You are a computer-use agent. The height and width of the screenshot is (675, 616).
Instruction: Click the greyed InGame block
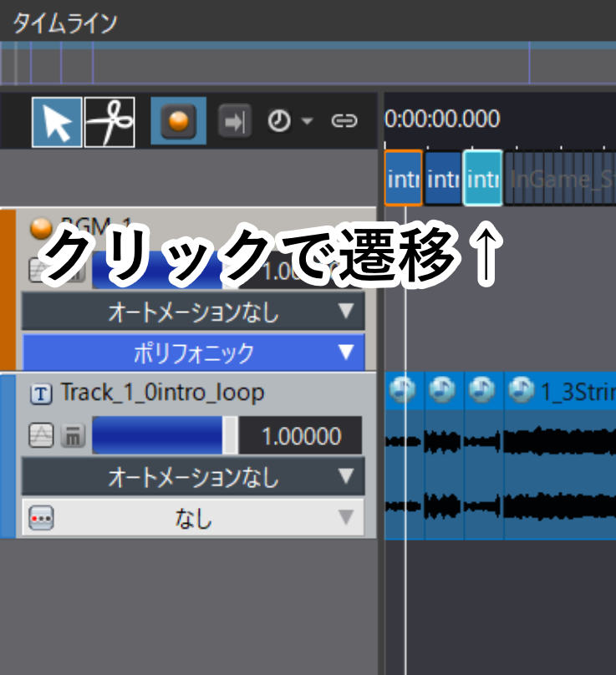560,178
